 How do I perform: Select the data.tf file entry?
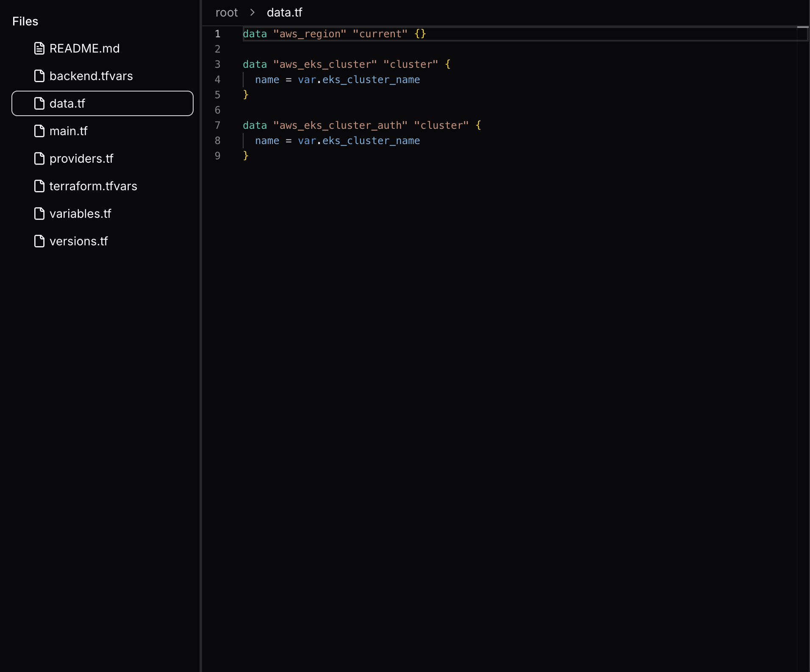pos(103,103)
